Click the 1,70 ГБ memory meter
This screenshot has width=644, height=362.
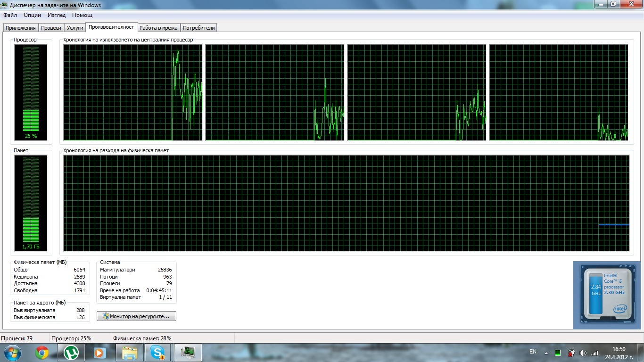pos(31,203)
